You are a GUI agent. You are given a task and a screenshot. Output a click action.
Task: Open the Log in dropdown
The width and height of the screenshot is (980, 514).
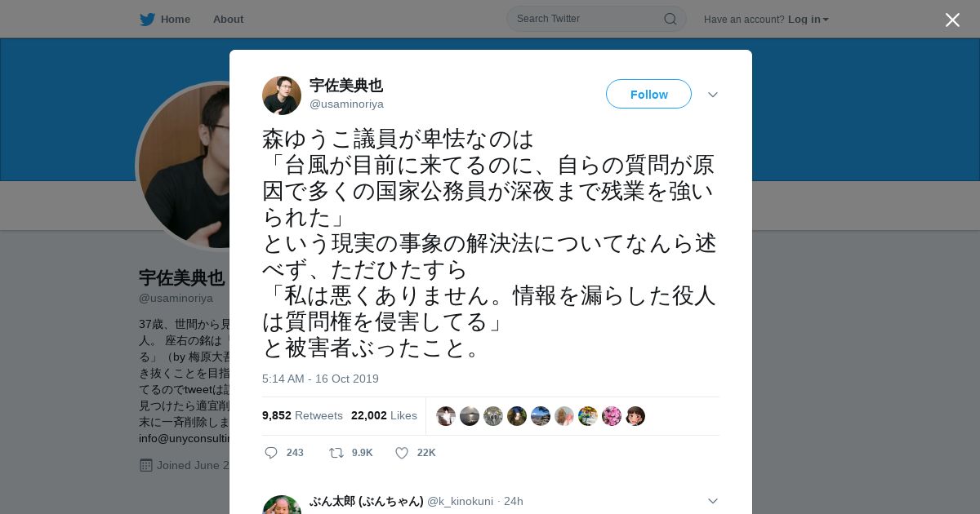pos(808,19)
